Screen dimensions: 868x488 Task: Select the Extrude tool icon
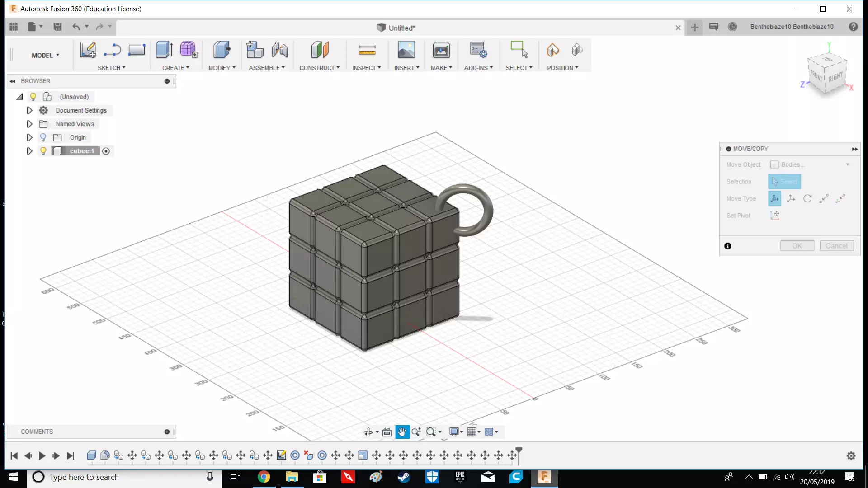click(164, 50)
